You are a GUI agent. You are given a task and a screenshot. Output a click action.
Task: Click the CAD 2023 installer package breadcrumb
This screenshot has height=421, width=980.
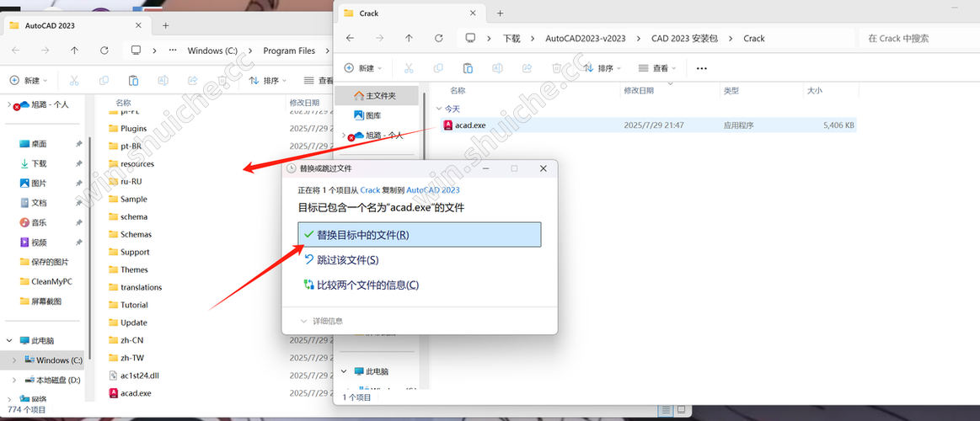coord(684,38)
